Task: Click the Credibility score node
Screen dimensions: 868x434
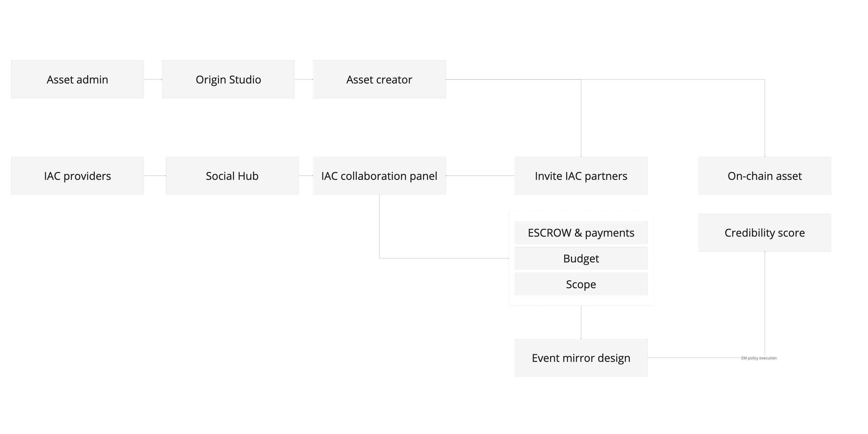Action: 765,233
